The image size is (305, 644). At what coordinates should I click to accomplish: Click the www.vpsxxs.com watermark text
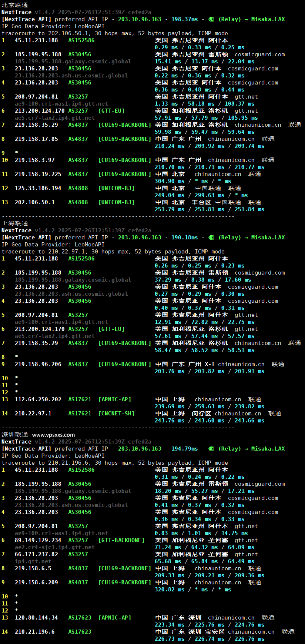tap(53, 435)
